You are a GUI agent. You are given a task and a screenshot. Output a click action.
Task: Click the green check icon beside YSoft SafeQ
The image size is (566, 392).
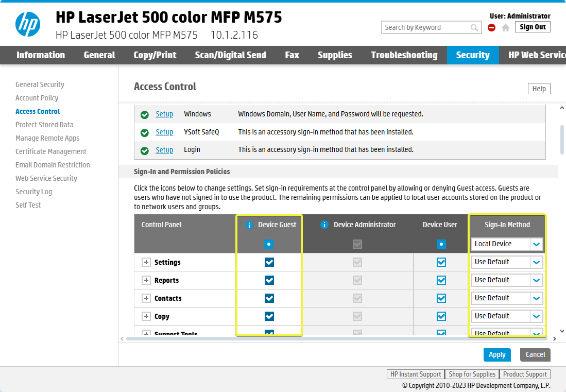click(145, 133)
